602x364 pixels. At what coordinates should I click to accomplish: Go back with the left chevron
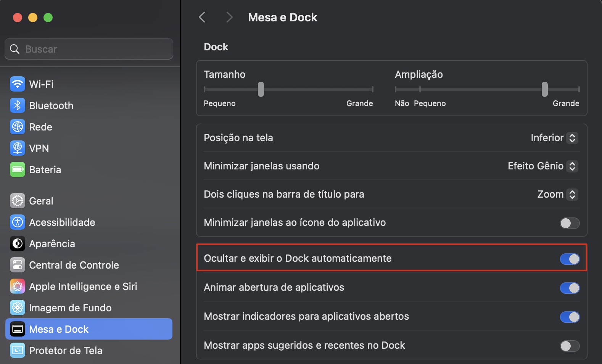tap(202, 17)
